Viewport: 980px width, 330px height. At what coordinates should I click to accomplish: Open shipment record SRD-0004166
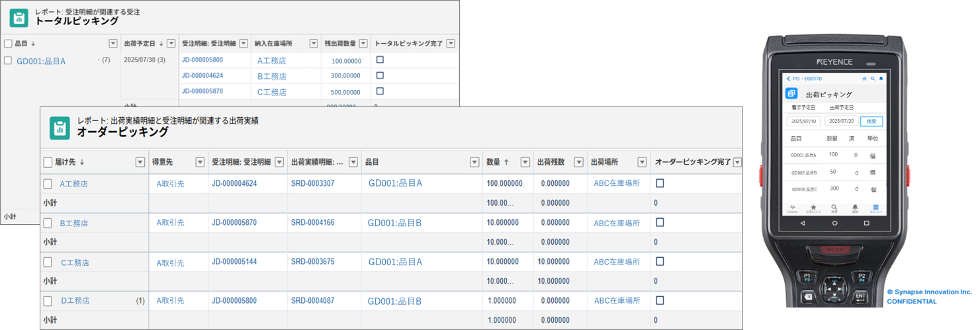click(312, 223)
